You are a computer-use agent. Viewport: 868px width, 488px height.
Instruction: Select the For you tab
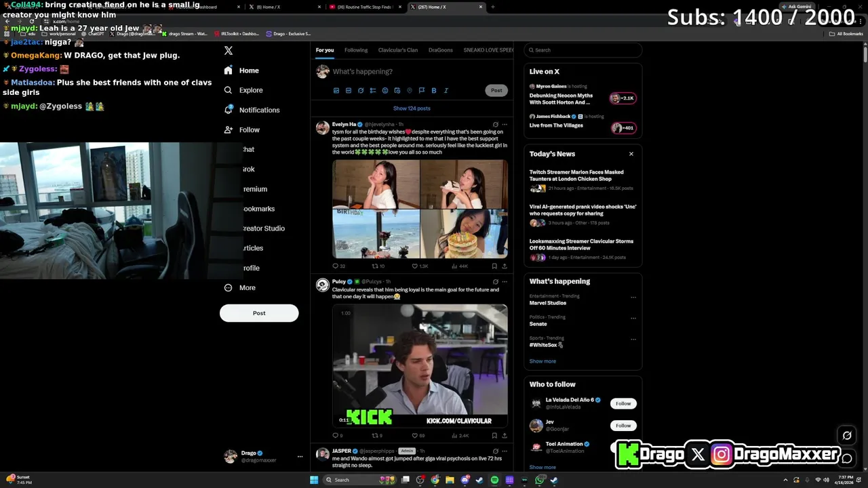[x=325, y=50]
